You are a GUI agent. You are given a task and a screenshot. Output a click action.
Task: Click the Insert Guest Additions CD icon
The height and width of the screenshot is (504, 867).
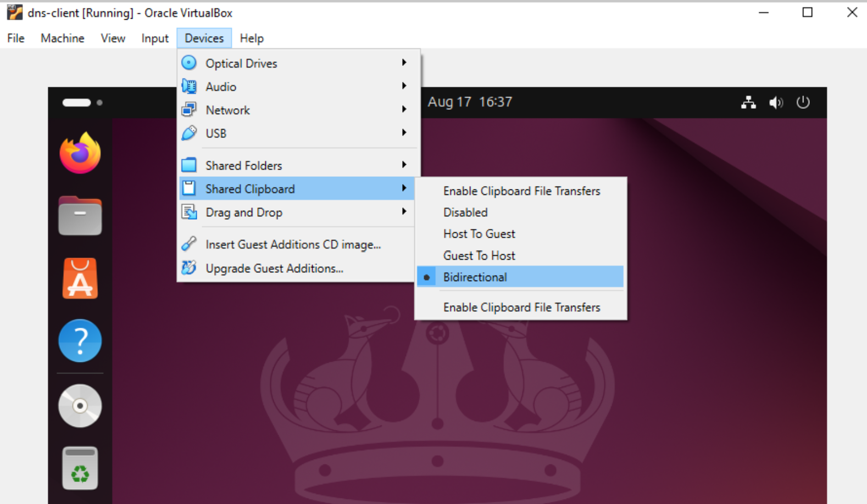189,243
